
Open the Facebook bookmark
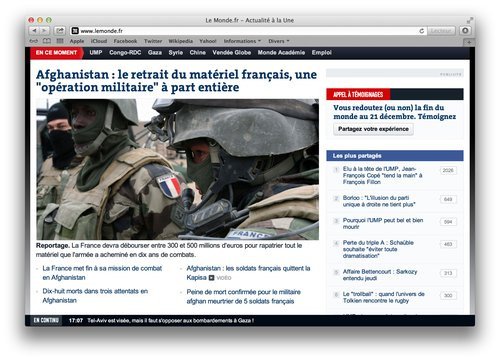tap(125, 41)
